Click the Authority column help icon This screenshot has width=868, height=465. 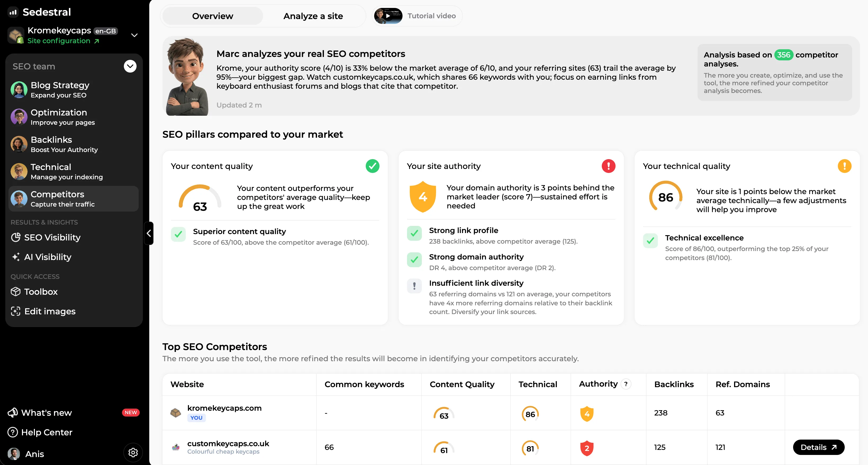pyautogui.click(x=626, y=384)
